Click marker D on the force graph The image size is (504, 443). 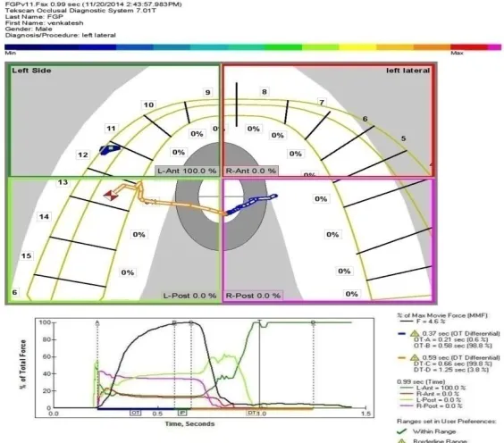pos(313,322)
